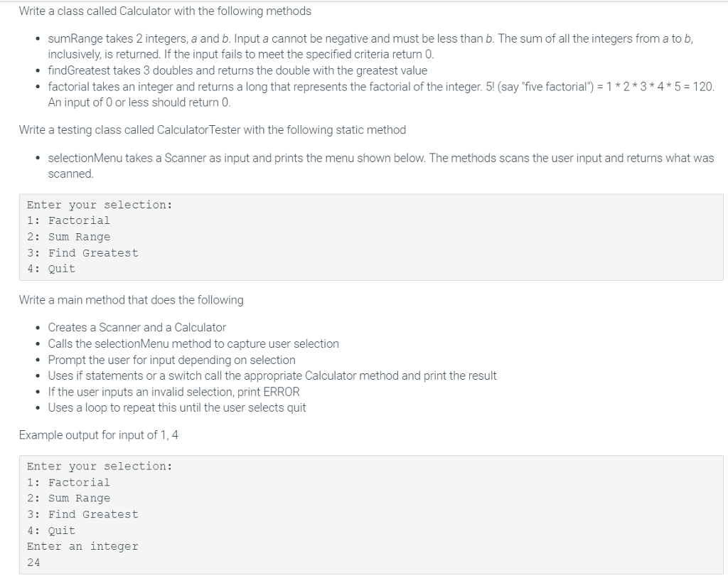Viewport: 728px width, 576px height.
Task: Click the 'Write a testing class called CalculatorTester' line
Action: pos(213,129)
